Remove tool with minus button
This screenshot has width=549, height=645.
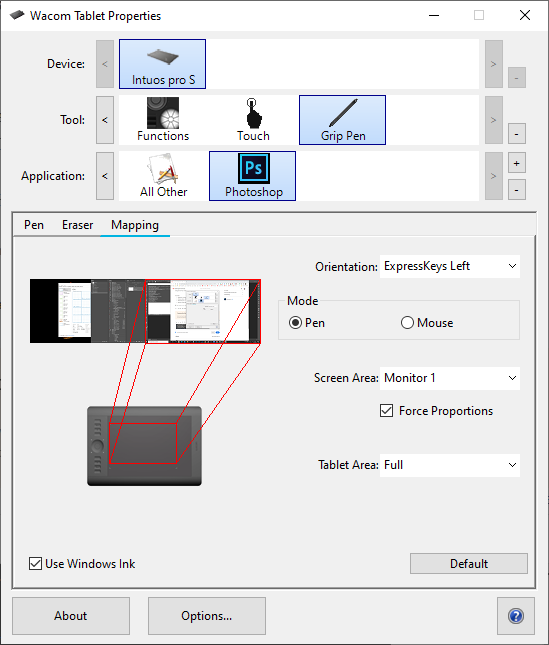click(x=517, y=134)
